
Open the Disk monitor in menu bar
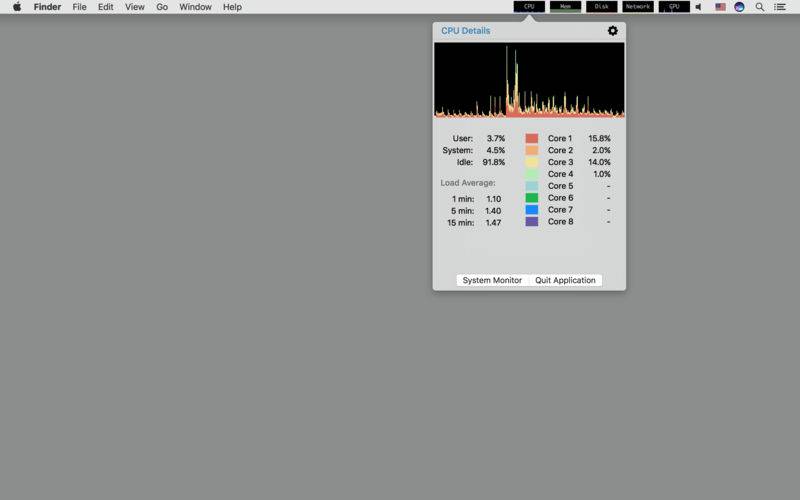point(601,7)
